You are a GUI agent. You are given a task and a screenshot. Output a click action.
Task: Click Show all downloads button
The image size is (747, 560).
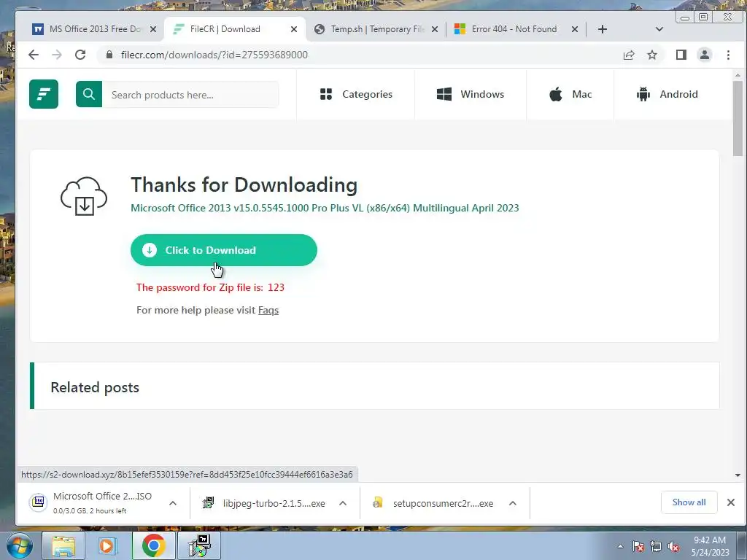tap(689, 502)
